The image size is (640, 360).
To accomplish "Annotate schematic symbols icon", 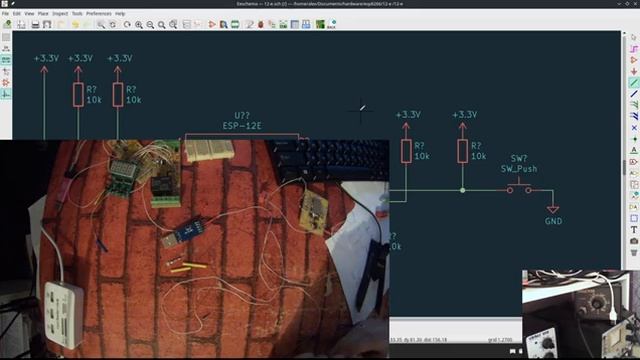I will [249, 24].
